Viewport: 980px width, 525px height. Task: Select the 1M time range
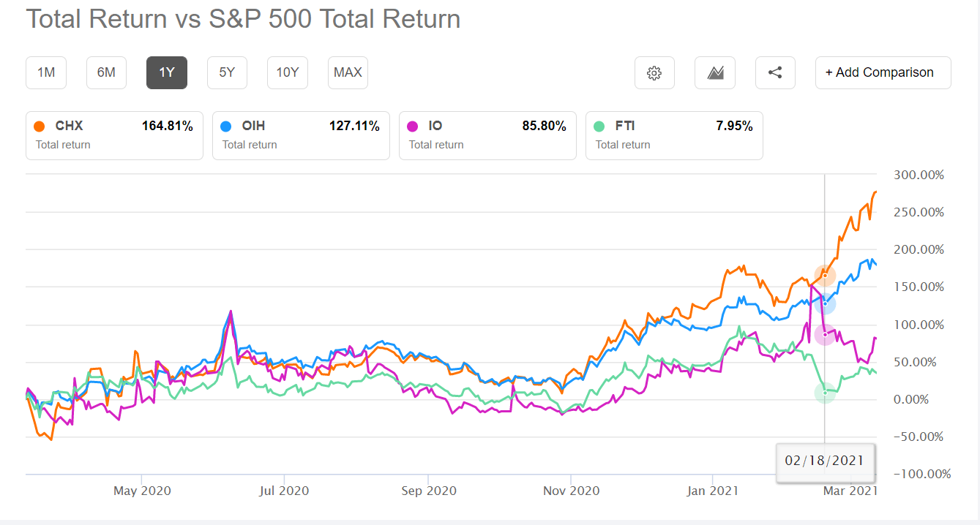pyautogui.click(x=45, y=72)
